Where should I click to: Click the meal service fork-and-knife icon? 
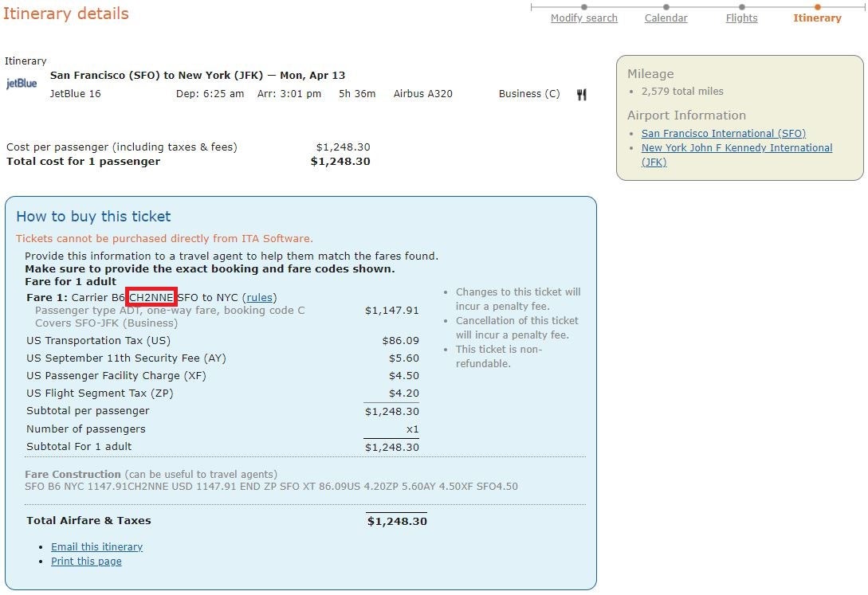point(581,95)
